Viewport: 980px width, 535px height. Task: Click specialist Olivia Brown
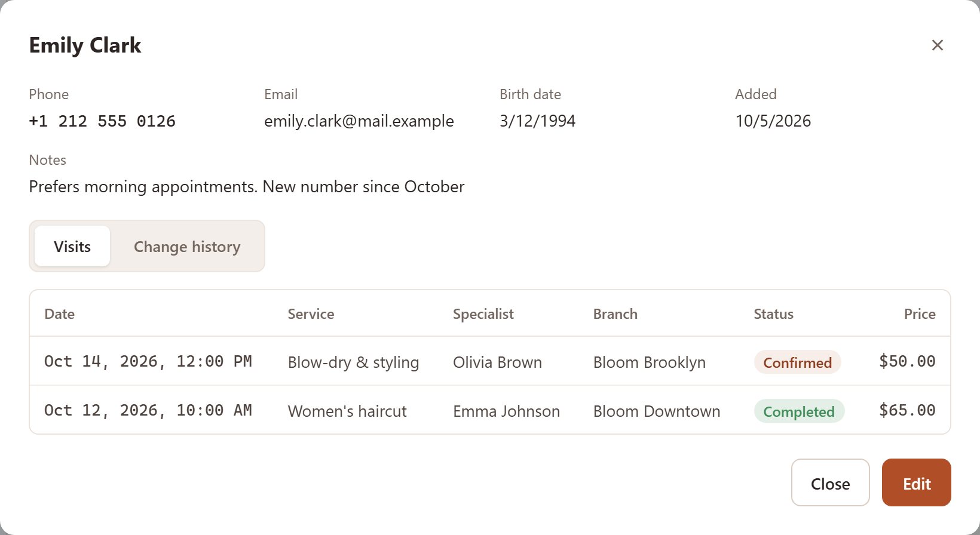(x=497, y=362)
